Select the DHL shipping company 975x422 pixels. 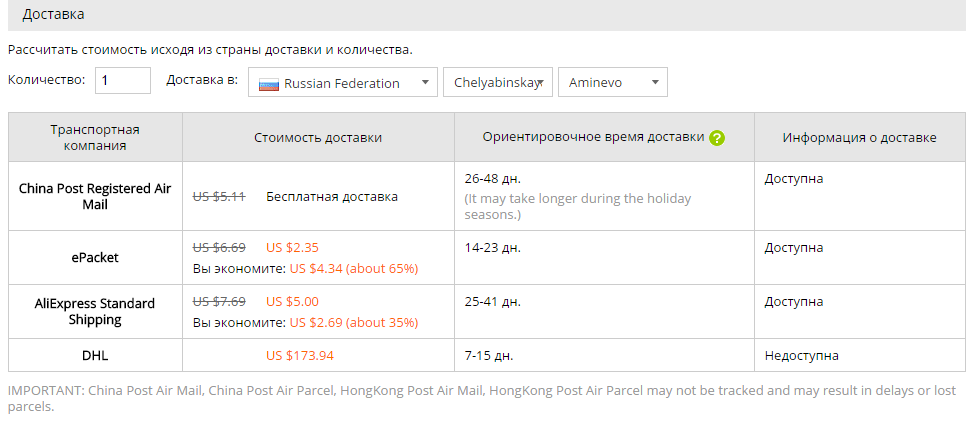point(96,355)
